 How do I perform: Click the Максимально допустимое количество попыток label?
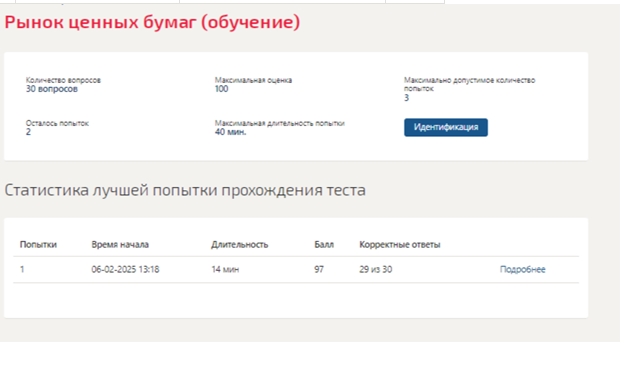coord(470,84)
